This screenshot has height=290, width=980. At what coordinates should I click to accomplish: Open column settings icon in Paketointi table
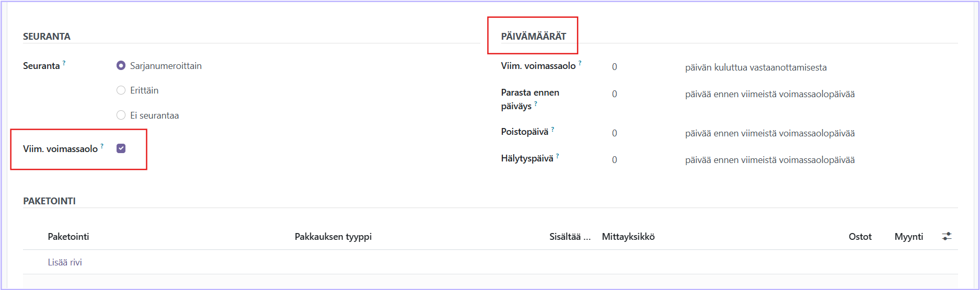click(947, 237)
